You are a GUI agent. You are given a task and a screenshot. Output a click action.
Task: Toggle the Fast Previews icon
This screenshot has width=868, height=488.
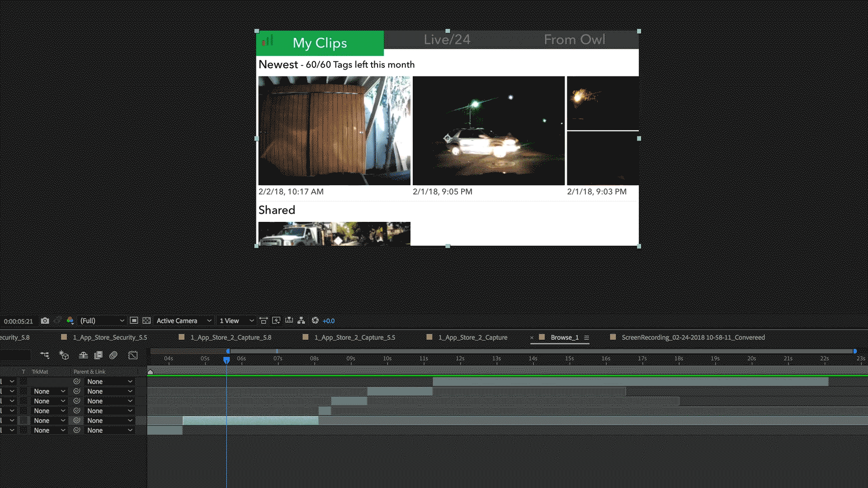tap(276, 321)
